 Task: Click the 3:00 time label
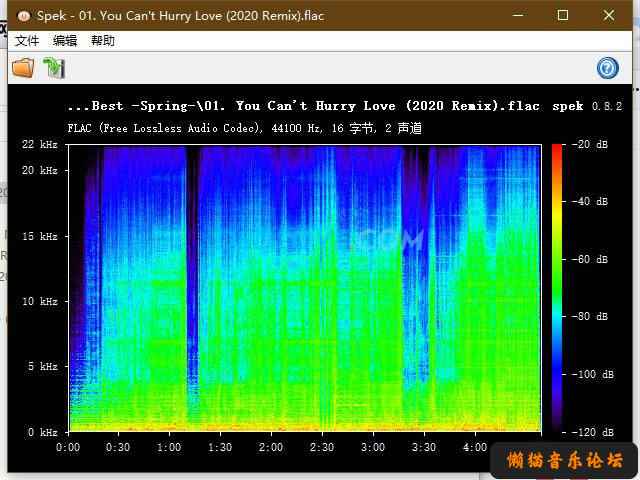(373, 447)
